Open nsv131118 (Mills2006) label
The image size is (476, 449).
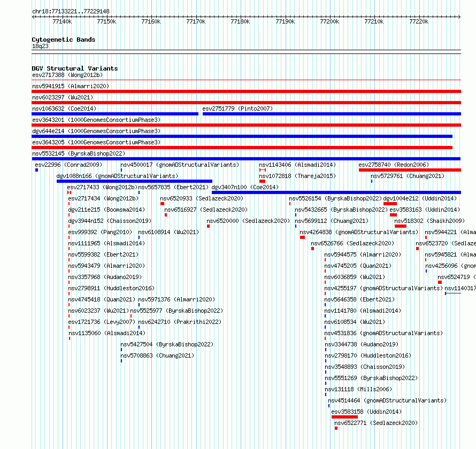(358, 389)
